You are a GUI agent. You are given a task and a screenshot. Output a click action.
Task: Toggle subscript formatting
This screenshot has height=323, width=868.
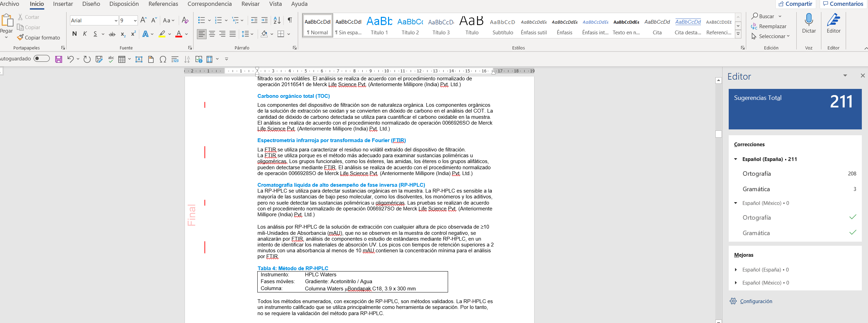click(x=123, y=34)
